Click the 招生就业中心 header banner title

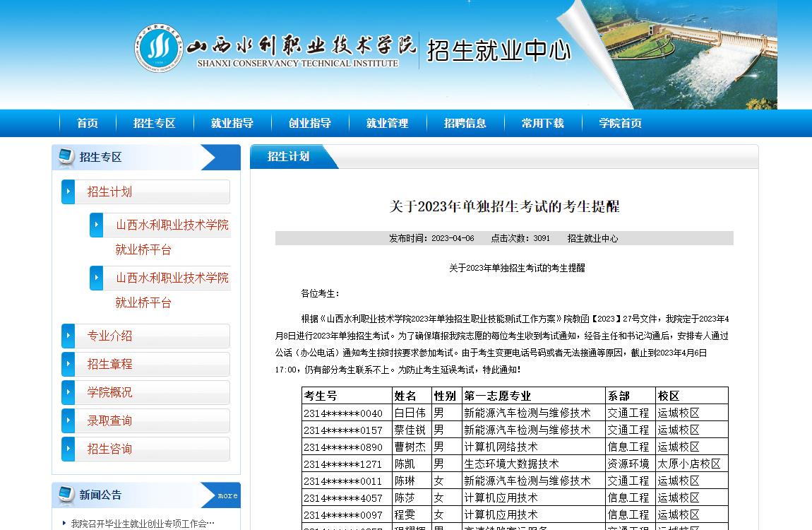498,51
